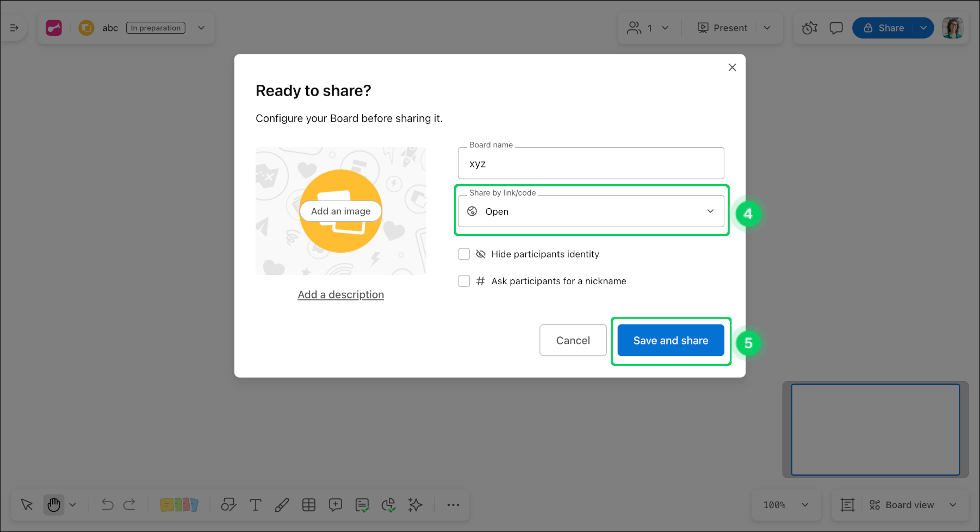This screenshot has width=980, height=532.
Task: Enable Hide participants identity checkbox
Action: pyautogui.click(x=464, y=254)
